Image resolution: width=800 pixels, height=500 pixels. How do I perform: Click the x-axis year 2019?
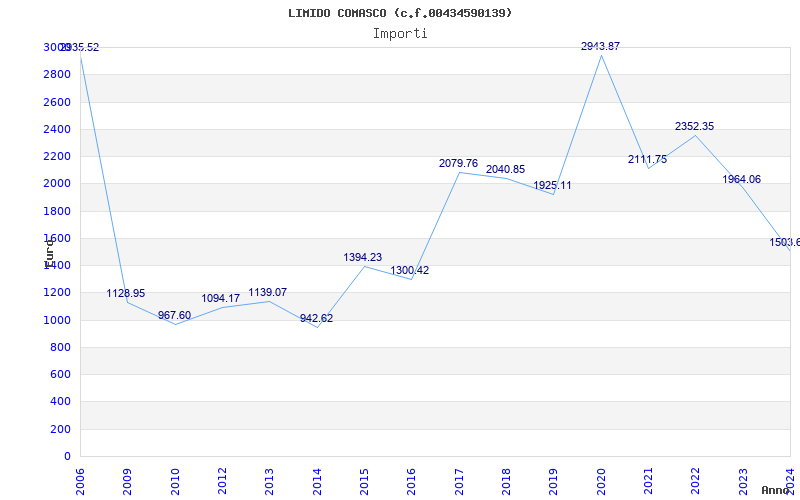pos(554,482)
